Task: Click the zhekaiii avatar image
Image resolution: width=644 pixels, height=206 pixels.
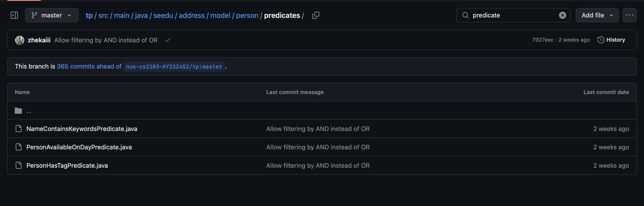Action: pos(19,40)
